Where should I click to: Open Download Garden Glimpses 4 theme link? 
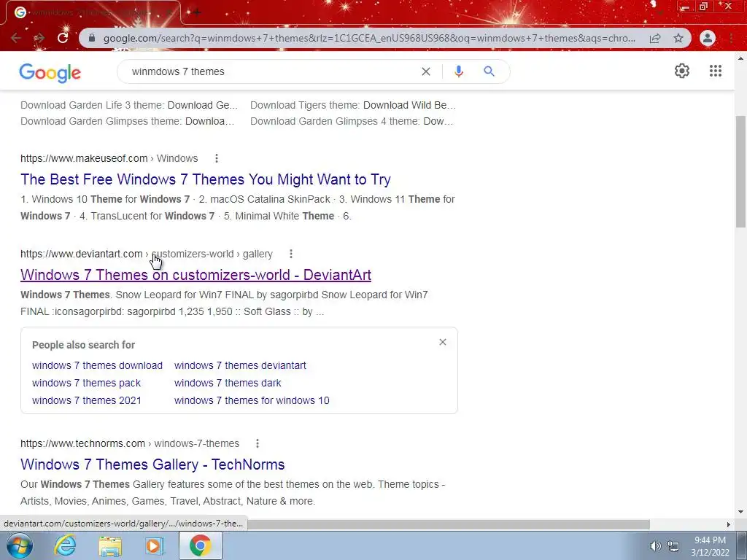[x=352, y=122]
